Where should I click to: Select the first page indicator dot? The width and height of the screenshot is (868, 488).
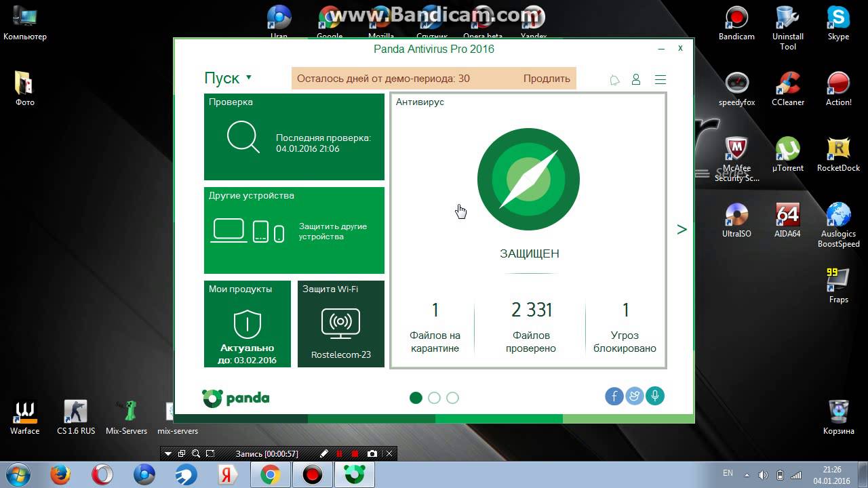tap(416, 398)
